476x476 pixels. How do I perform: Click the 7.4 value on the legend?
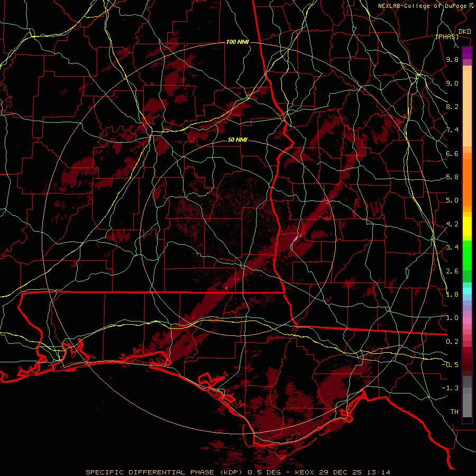(452, 130)
